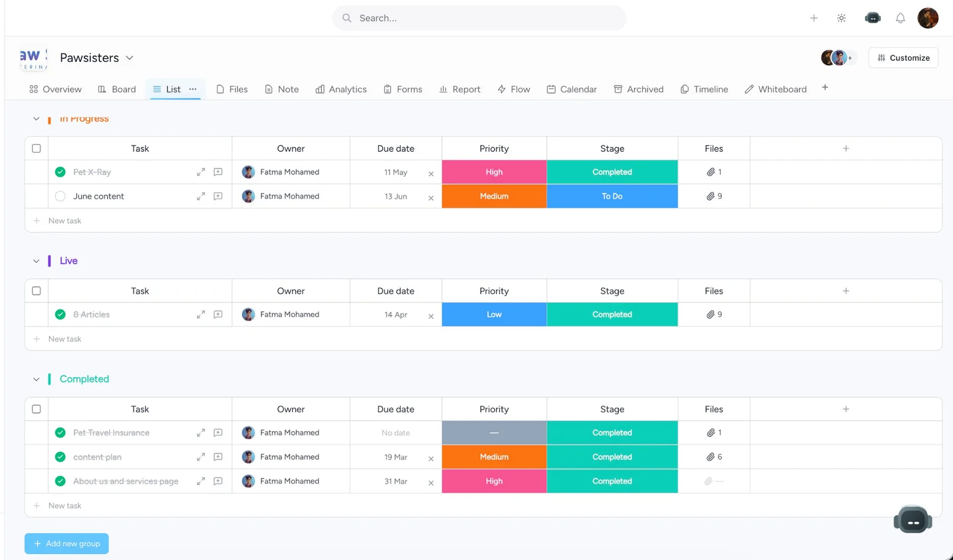Open the Calendar tab
This screenshot has height=560, width=953.
[x=572, y=89]
